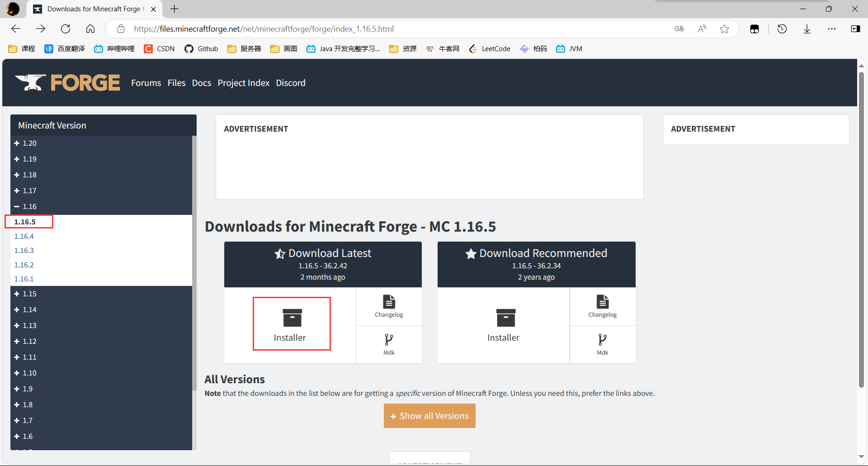Image resolution: width=868 pixels, height=466 pixels.
Task: Open the 资源 bookmark folder
Action: [403, 49]
